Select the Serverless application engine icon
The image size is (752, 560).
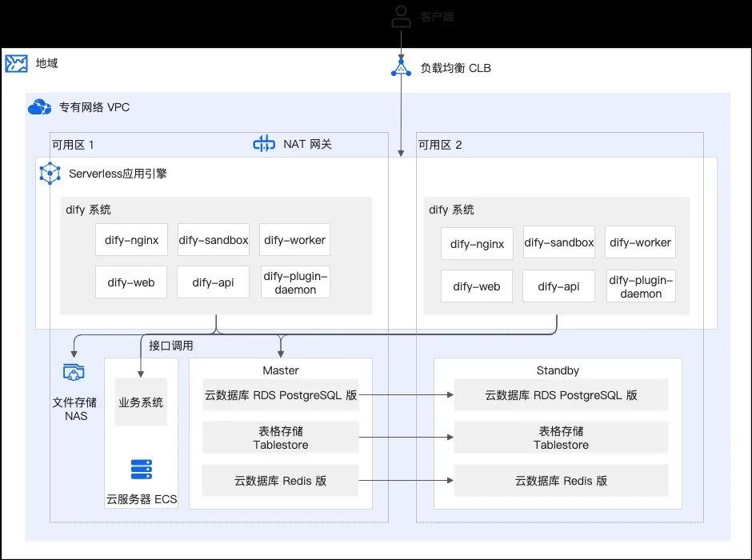pos(50,173)
